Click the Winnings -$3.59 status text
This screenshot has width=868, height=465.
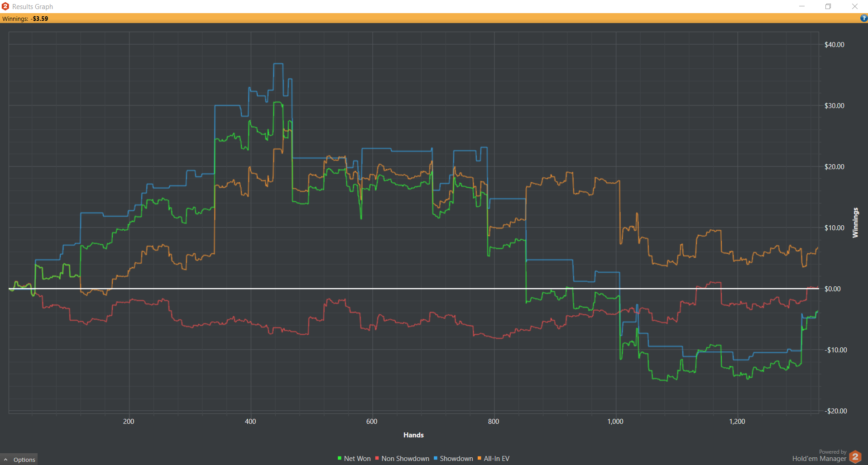point(25,19)
